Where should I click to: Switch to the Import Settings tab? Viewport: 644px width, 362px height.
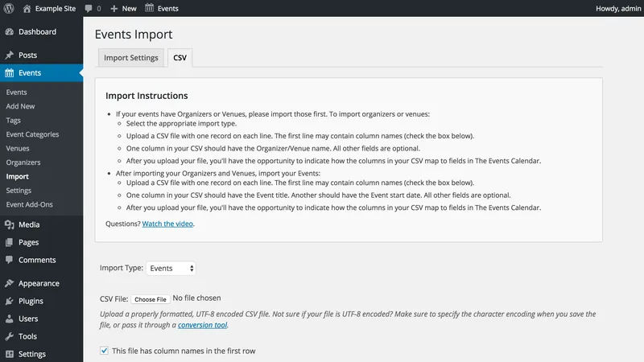click(131, 58)
